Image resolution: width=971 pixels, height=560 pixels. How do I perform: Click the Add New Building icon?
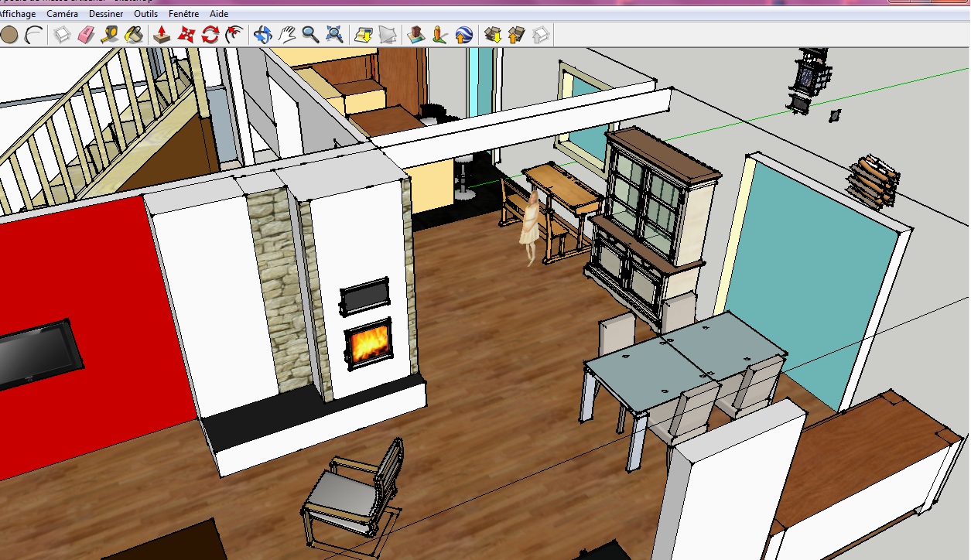click(x=416, y=35)
